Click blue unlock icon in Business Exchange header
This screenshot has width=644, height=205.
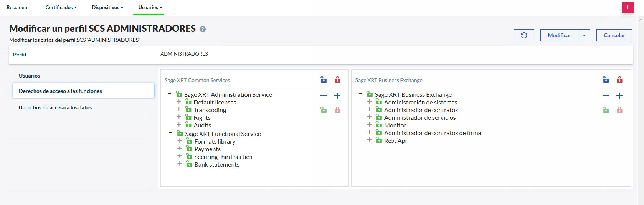(x=606, y=80)
